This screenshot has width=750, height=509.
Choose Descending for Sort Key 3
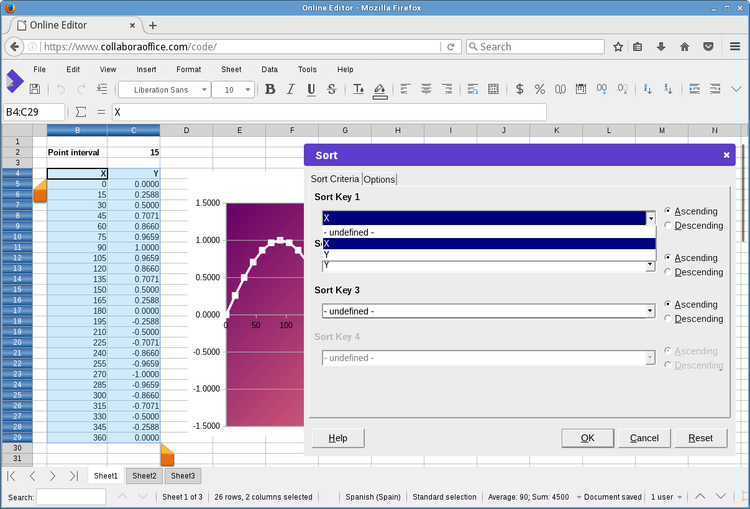[x=668, y=318]
